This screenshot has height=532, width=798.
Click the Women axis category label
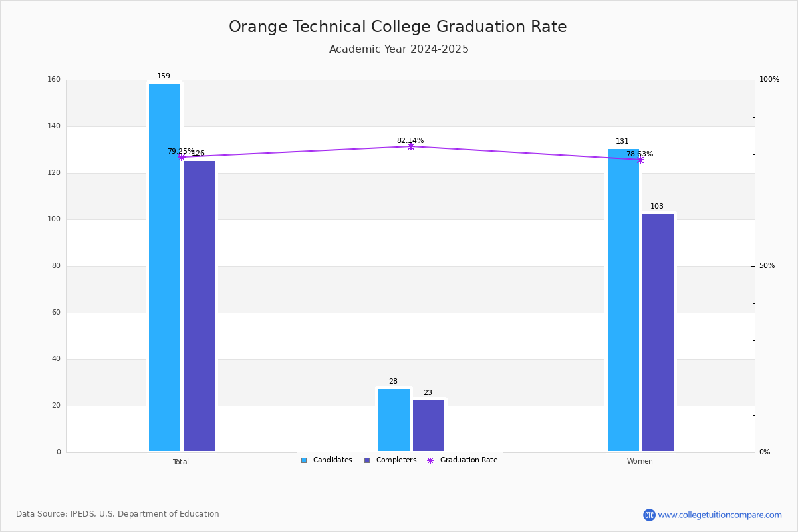pyautogui.click(x=640, y=462)
